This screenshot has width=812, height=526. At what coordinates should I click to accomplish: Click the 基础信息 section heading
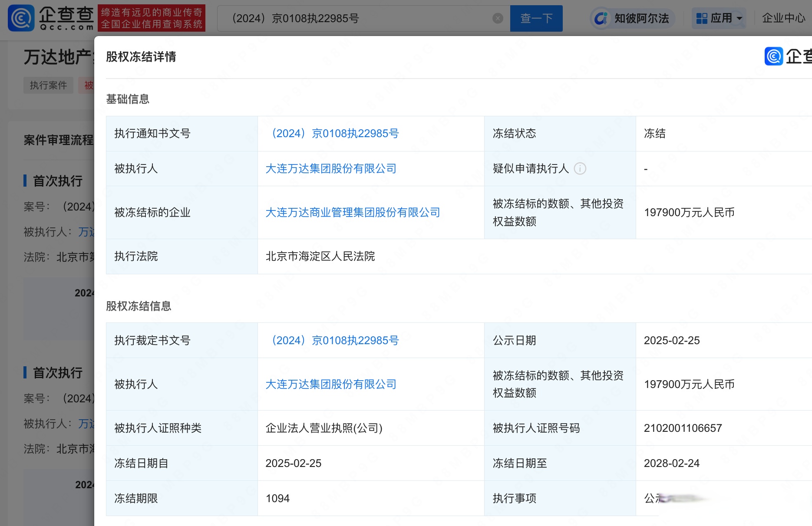pyautogui.click(x=128, y=99)
